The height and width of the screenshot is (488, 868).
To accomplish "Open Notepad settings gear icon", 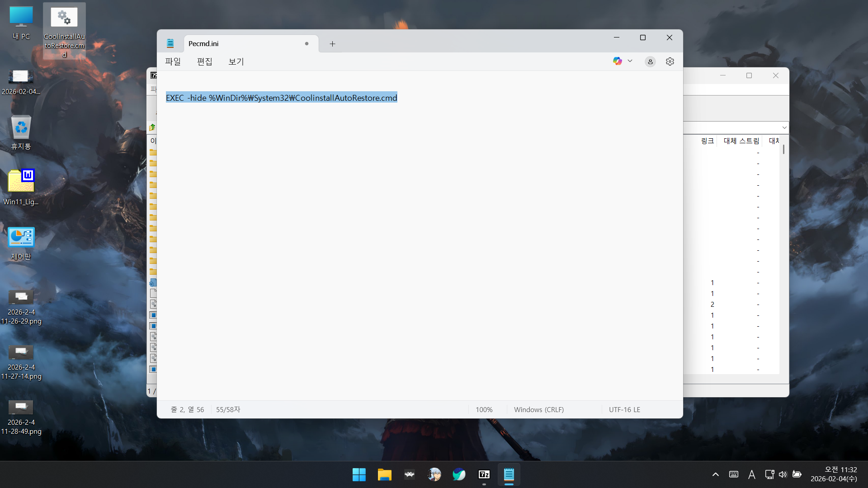I will click(670, 61).
